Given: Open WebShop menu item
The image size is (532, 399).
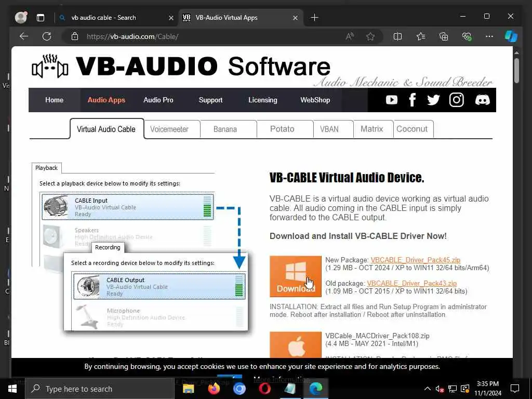Looking at the screenshot, I should coord(315,100).
